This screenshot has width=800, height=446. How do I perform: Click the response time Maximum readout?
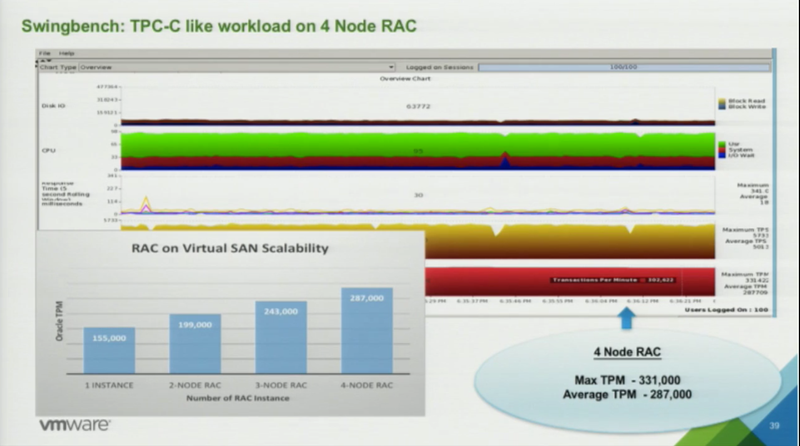click(x=753, y=188)
